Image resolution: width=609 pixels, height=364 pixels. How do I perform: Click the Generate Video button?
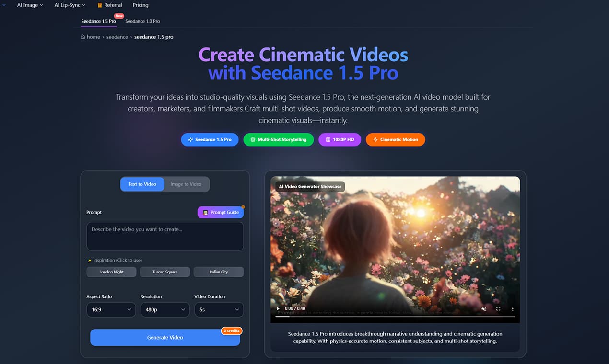(x=165, y=337)
